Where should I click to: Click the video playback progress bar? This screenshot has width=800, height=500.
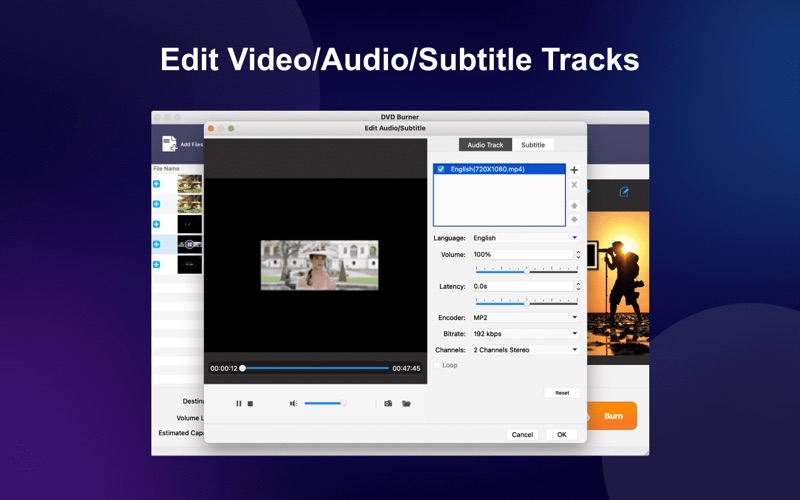315,368
